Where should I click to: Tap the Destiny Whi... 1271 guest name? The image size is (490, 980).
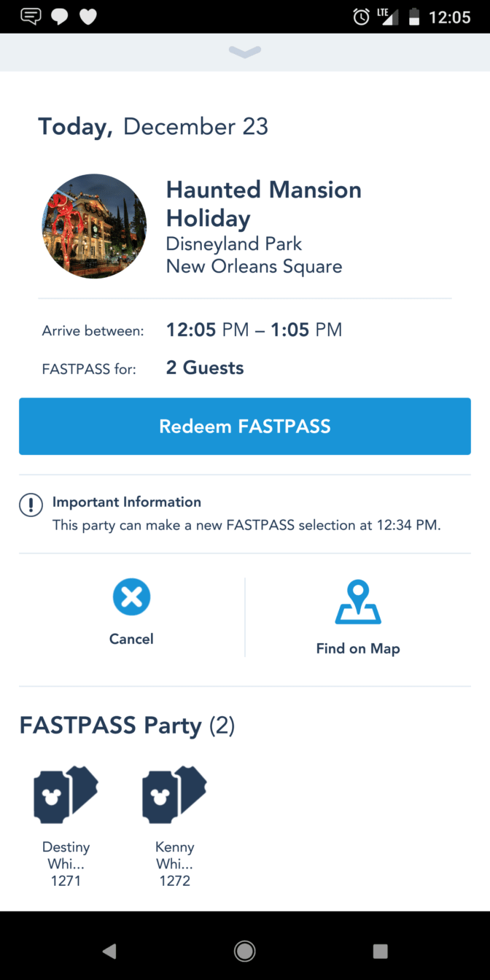66,864
